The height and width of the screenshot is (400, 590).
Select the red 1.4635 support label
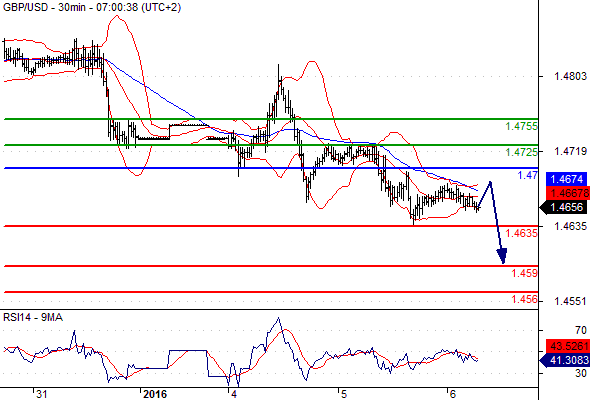click(x=521, y=233)
